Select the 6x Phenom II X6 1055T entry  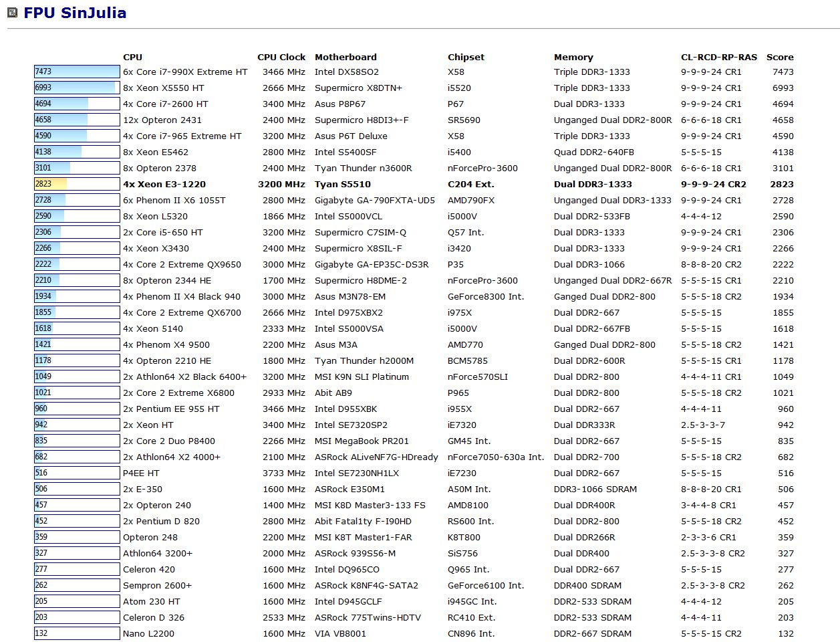coord(174,200)
